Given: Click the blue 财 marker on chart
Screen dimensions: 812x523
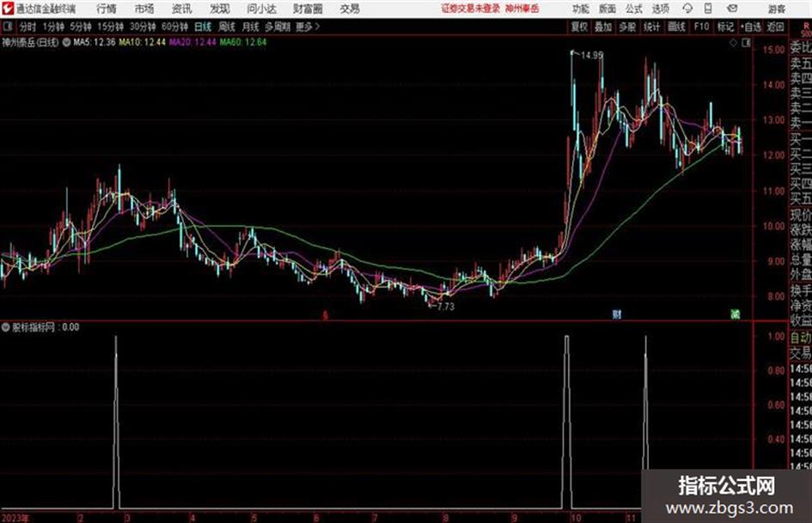Looking at the screenshot, I should click(617, 313).
